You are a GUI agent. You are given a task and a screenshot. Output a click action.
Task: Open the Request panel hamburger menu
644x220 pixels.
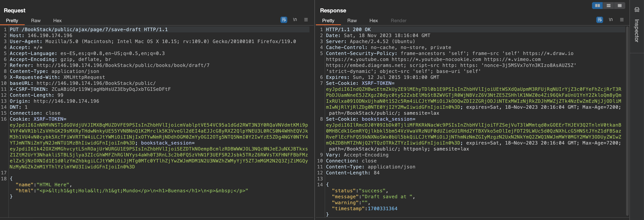pyautogui.click(x=306, y=20)
